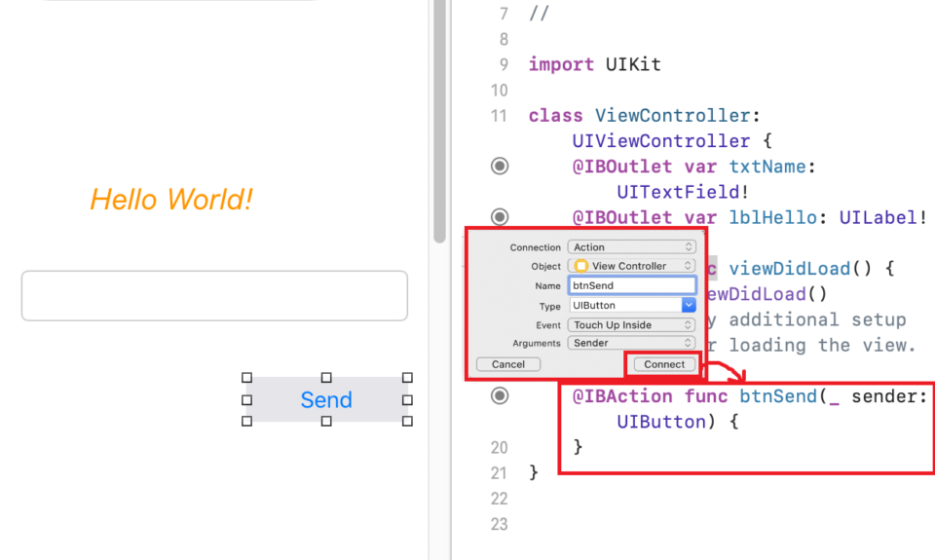
Task: Click the yellow View Controller icon in Object field
Action: pos(580,265)
